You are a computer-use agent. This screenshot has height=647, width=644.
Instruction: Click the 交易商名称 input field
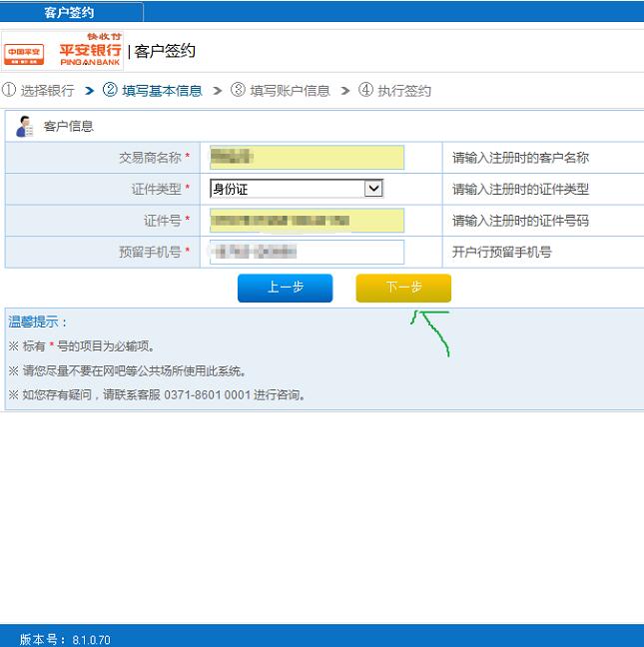click(x=307, y=157)
